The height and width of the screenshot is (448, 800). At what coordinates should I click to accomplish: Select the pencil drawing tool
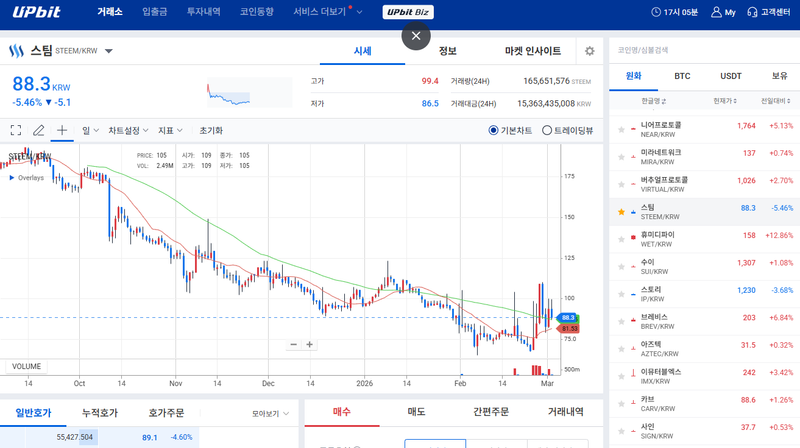39,130
